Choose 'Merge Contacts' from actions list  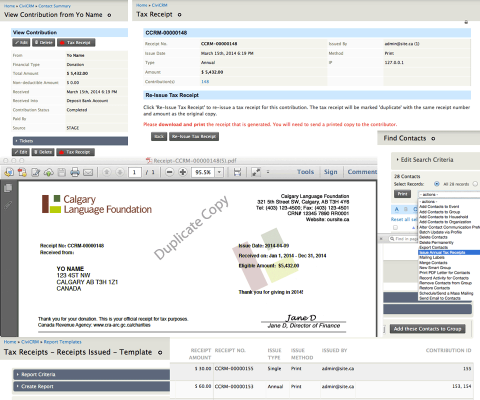[x=433, y=263]
